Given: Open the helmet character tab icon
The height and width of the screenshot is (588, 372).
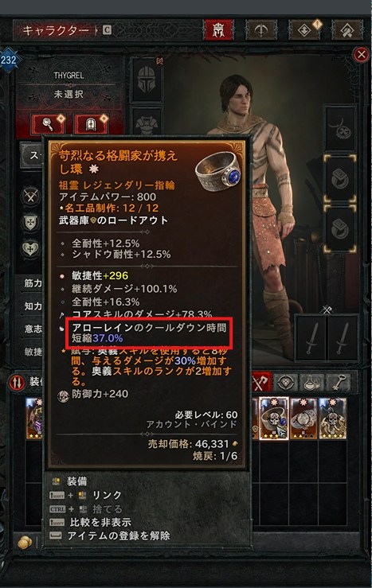Looking at the screenshot, I should click(217, 29).
